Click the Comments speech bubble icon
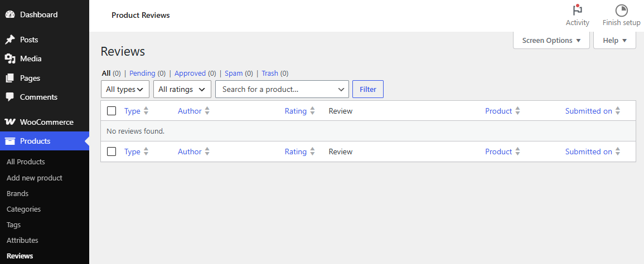The height and width of the screenshot is (264, 644). pos(10,97)
